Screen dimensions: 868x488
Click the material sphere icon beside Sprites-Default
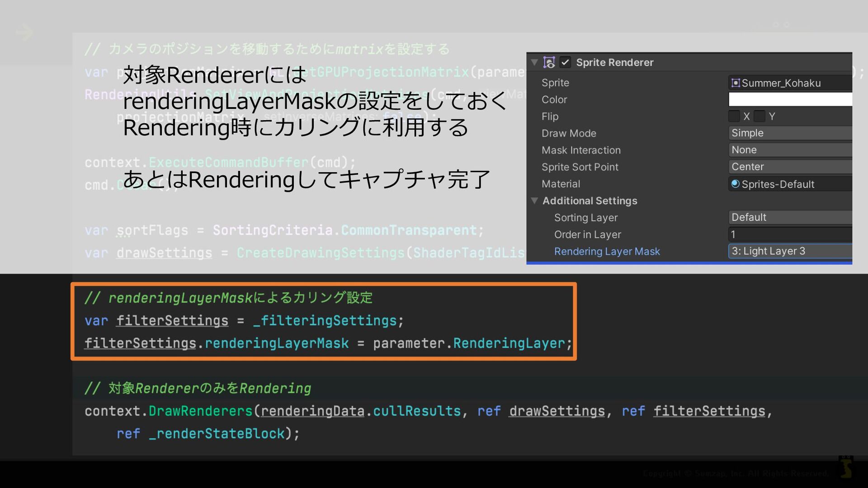(x=736, y=183)
